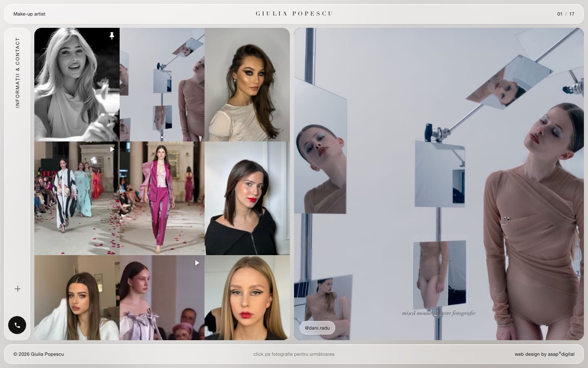Click the pin icon on black-and-white portrait

coord(112,36)
